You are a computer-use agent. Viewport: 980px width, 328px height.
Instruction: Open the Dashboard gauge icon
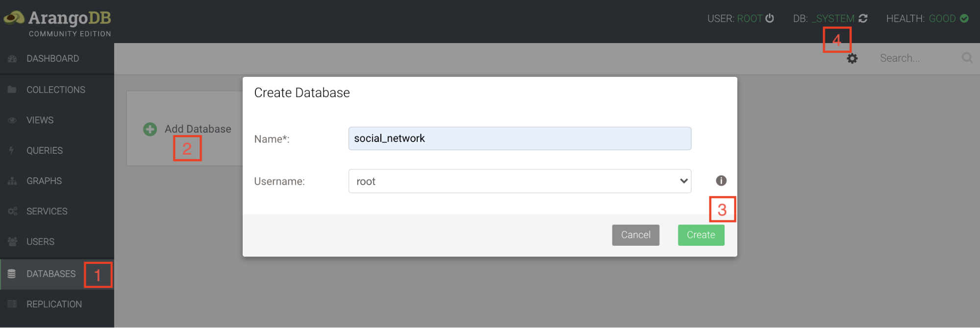(x=12, y=59)
